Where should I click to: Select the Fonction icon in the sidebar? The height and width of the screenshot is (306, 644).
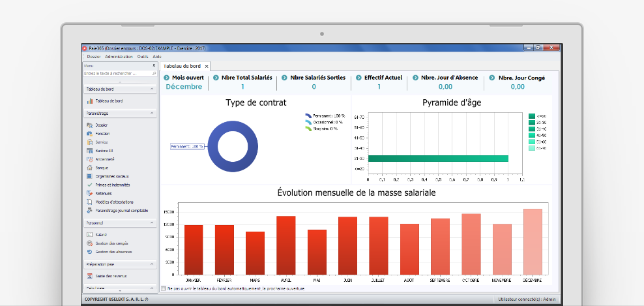point(89,134)
